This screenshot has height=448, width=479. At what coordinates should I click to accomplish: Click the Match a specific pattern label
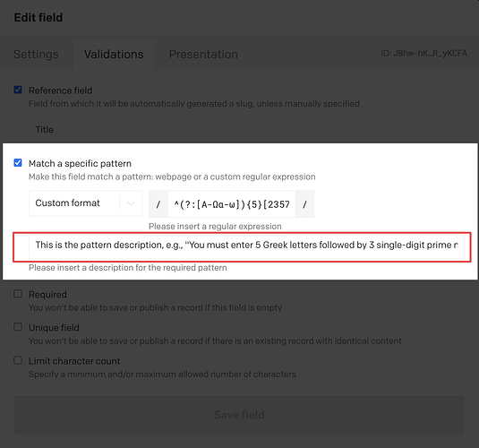[80, 164]
